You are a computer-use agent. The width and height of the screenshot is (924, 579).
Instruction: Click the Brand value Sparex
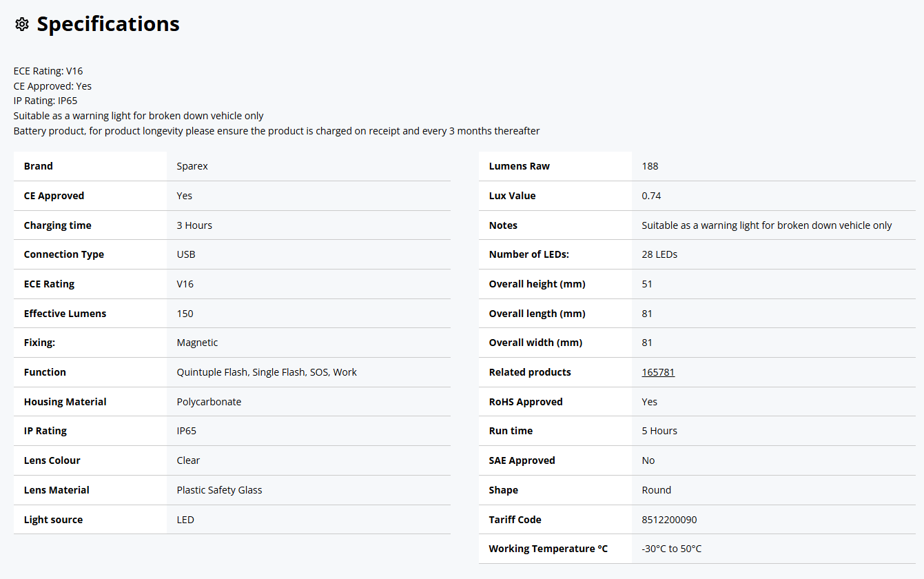[x=192, y=166]
